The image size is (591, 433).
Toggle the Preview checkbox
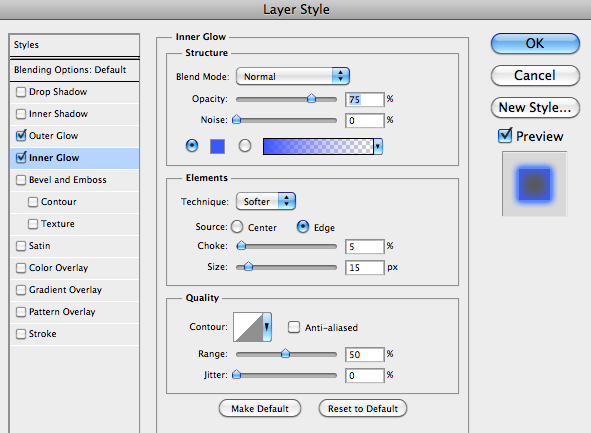[x=505, y=136]
